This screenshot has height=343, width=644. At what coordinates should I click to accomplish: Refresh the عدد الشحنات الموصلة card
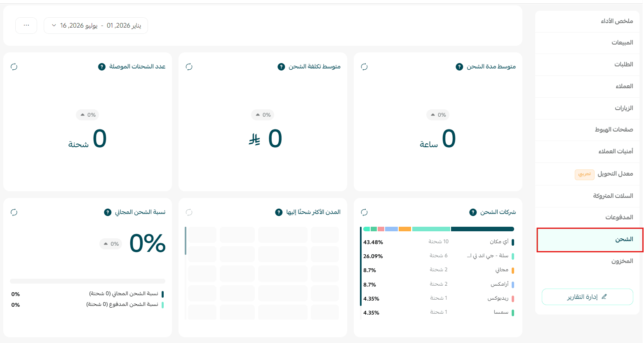14,67
